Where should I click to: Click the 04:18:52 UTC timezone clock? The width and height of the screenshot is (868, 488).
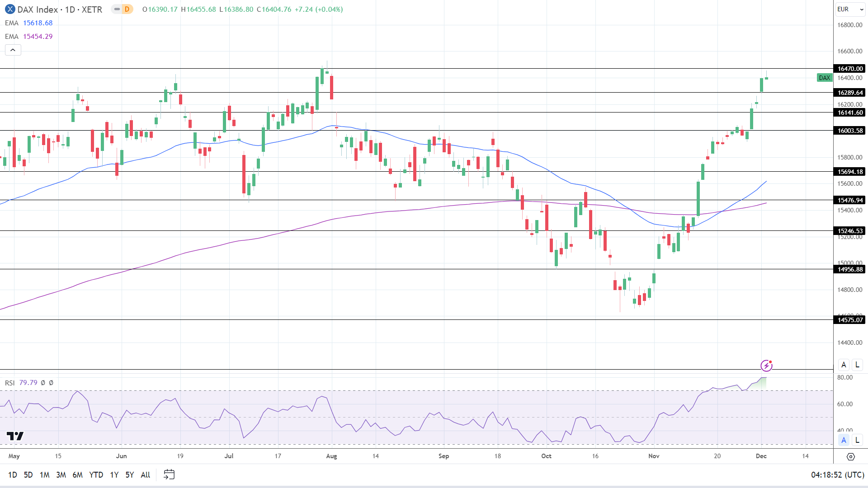tap(838, 475)
